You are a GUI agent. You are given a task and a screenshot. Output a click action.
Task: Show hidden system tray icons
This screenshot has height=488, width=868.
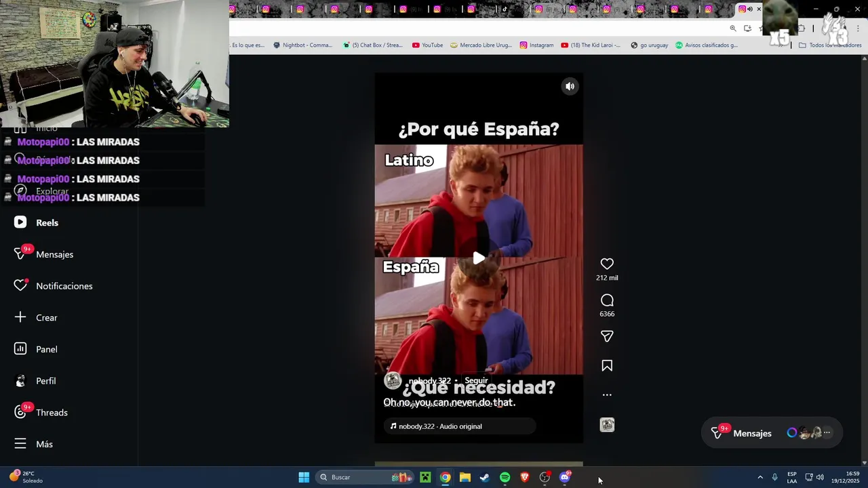pos(760,477)
